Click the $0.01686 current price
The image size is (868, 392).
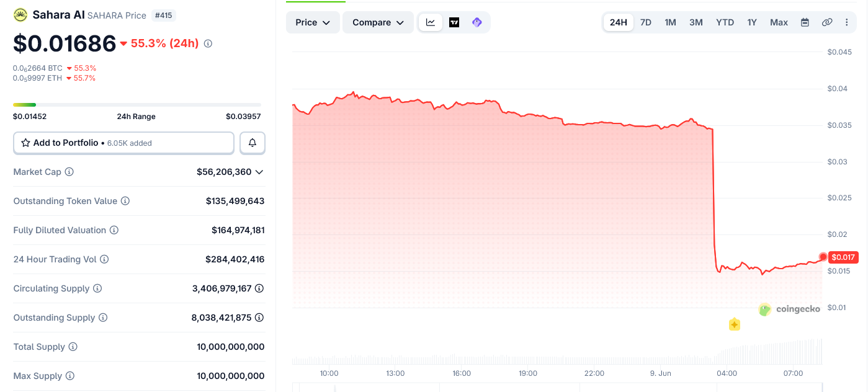65,43
